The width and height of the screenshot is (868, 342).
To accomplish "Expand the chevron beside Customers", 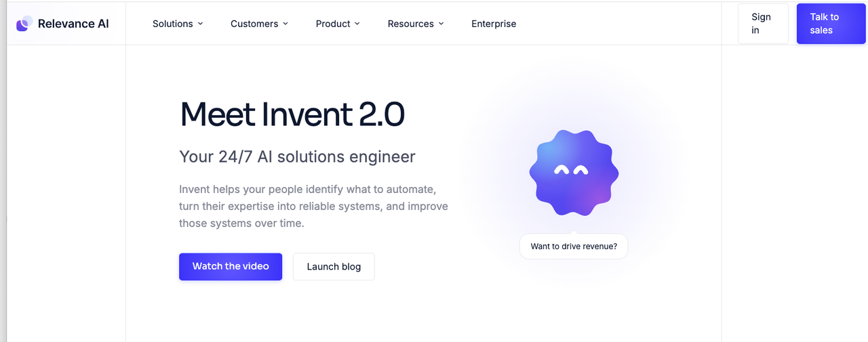I will coord(285,24).
